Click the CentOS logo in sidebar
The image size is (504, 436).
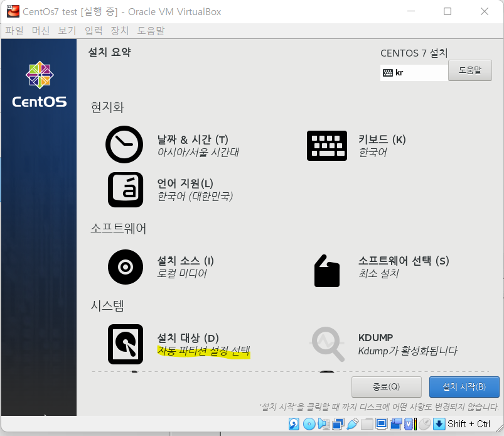[x=40, y=84]
